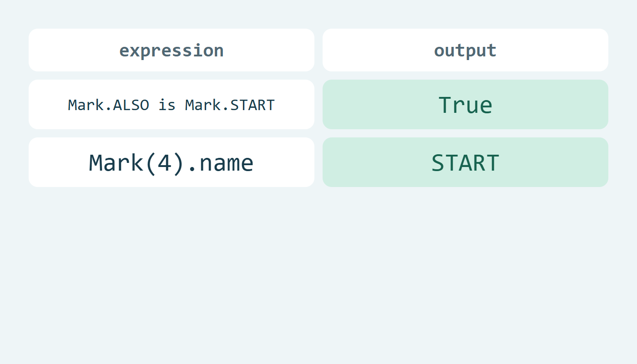Click the word "output" in header
The image size is (637, 364).
tap(465, 51)
